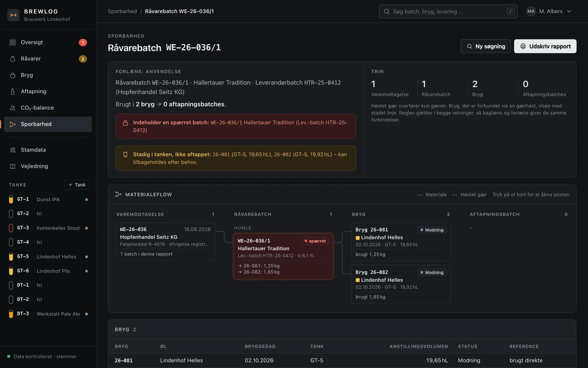588x368 pixels.
Task: Start a new search with Ny søgning
Action: coord(486,46)
